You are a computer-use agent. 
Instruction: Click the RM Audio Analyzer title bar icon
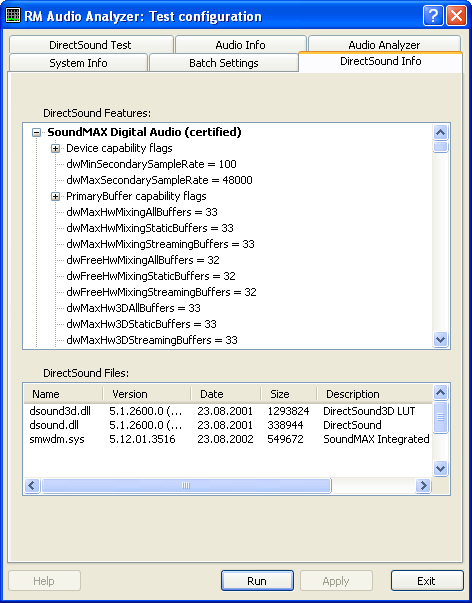(13, 16)
